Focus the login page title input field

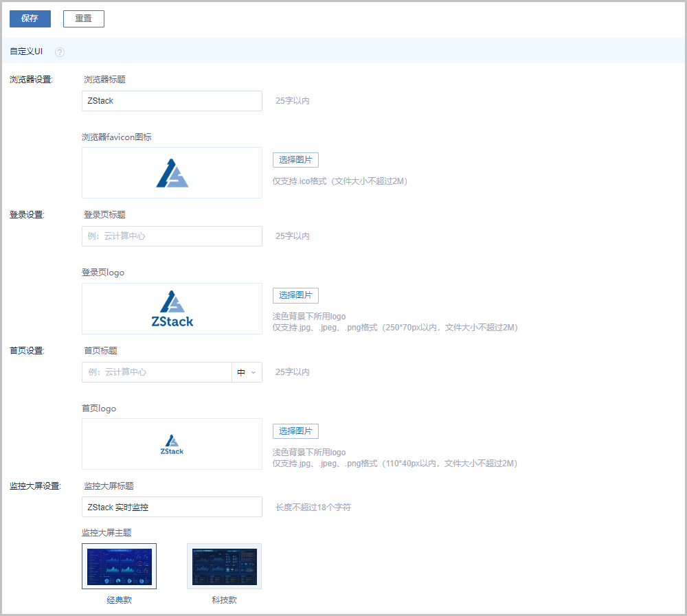(172, 236)
